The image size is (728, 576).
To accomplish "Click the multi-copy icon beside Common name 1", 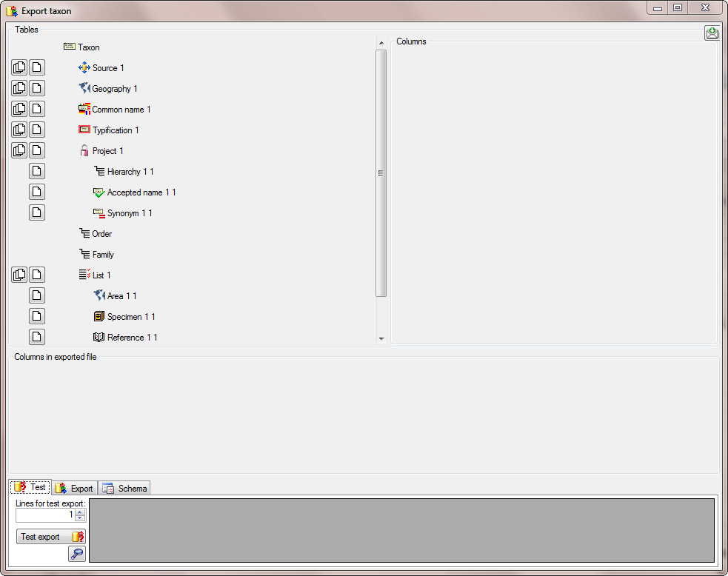I will (x=19, y=109).
